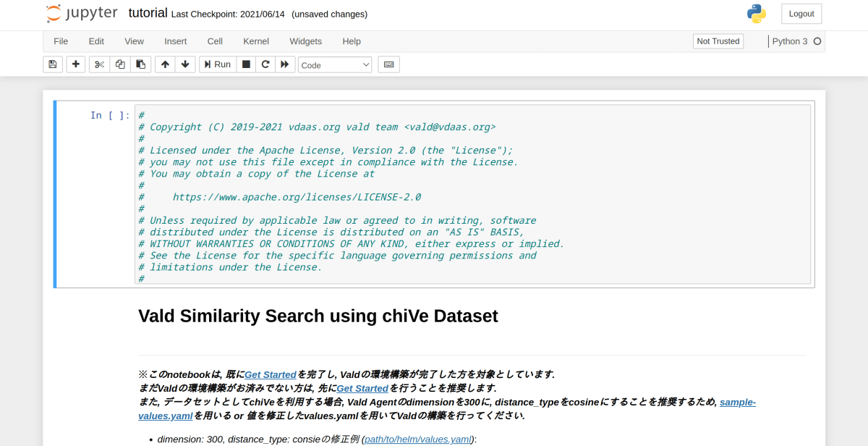Screen dimensions: 868x446
Task: Open the first Get Started link
Action: pyautogui.click(x=271, y=374)
